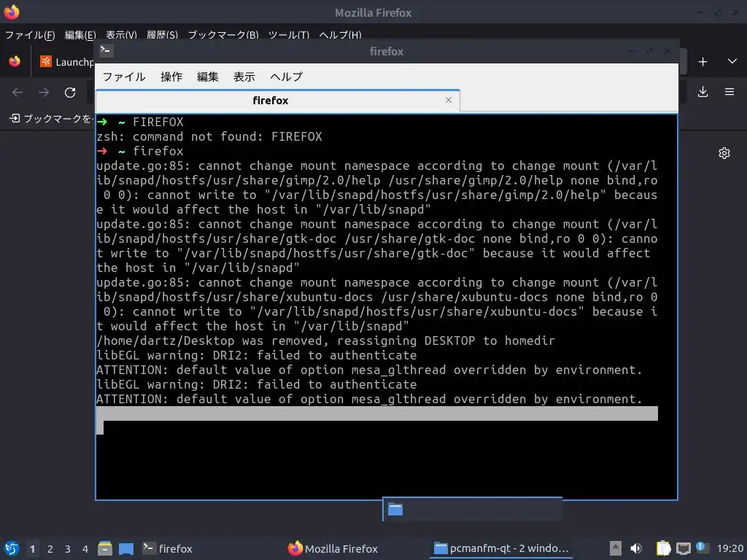
Task: Open the 操作 menu in the terminal
Action: 171,77
